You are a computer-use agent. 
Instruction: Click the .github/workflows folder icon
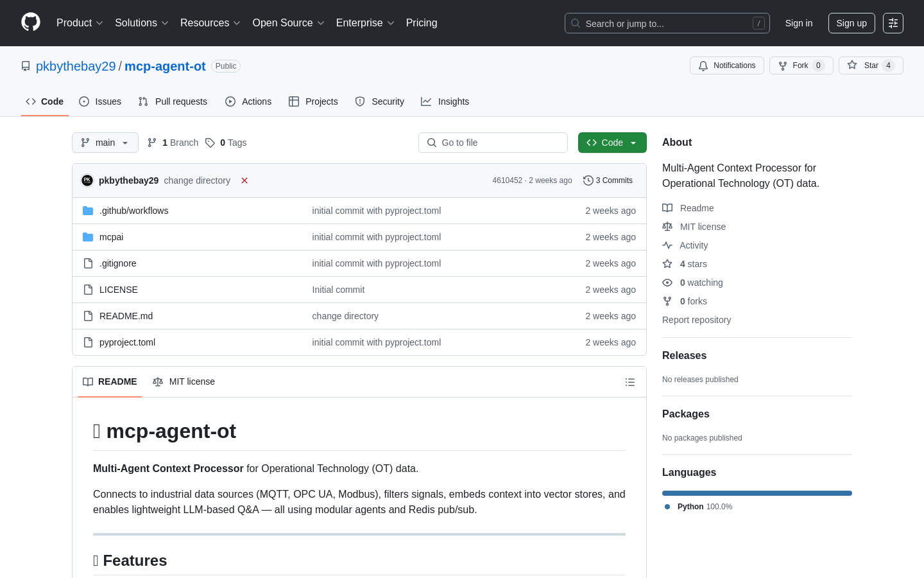[x=88, y=211]
